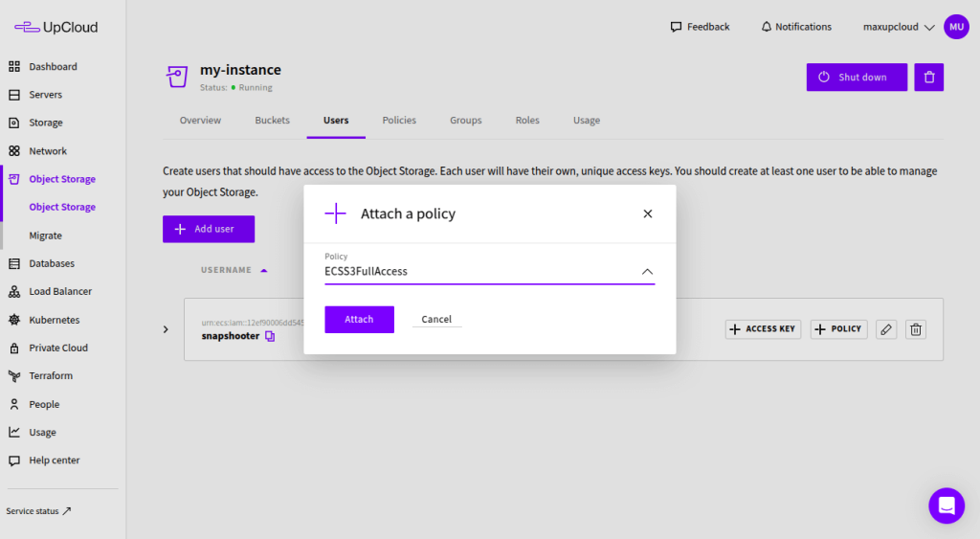The width and height of the screenshot is (980, 539).
Task: Delete the snapshooter user via trash icon
Action: click(916, 329)
